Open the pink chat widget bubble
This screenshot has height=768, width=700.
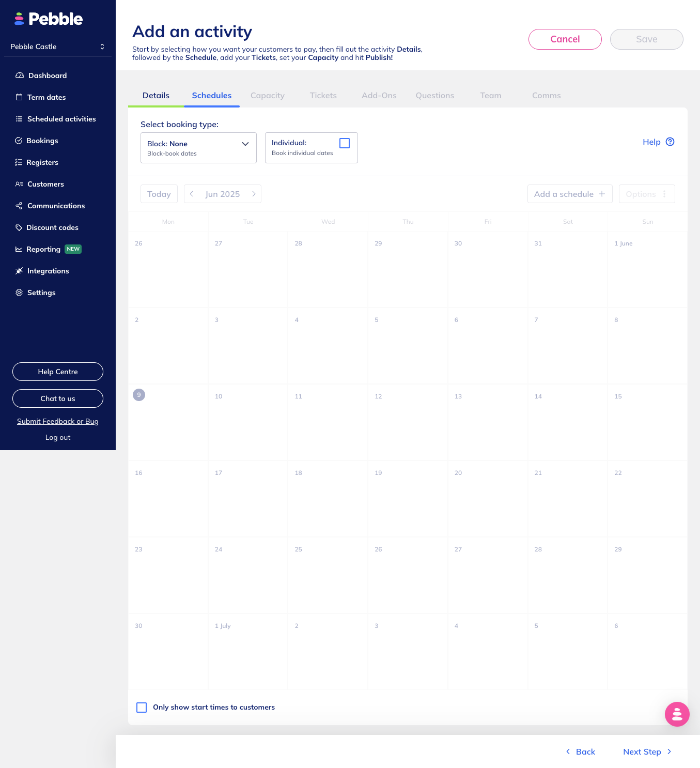tap(677, 714)
